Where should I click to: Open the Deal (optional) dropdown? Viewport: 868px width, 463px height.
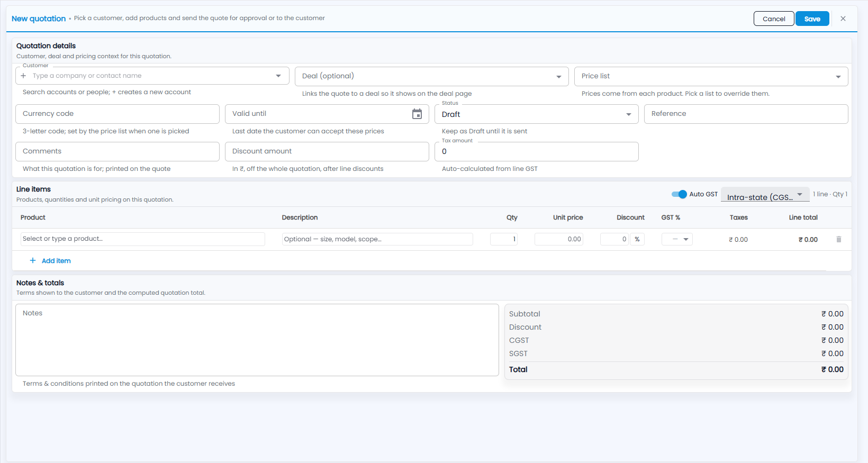(432, 76)
